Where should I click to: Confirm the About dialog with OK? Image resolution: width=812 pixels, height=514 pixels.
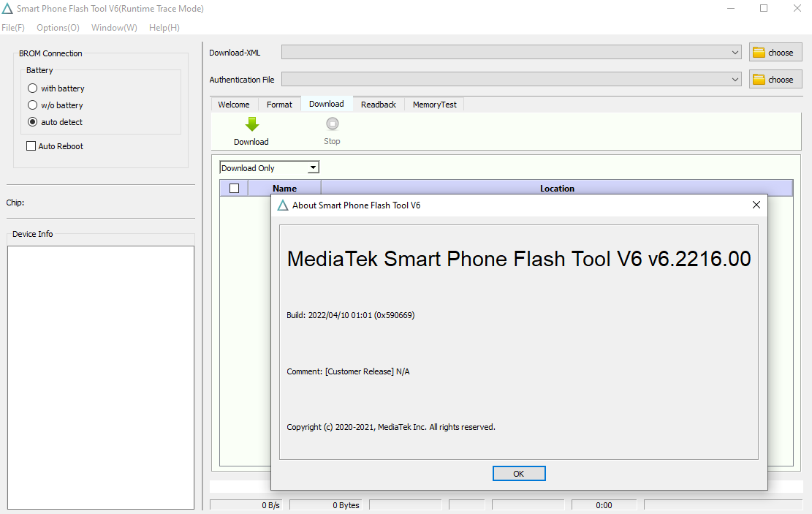(x=518, y=474)
